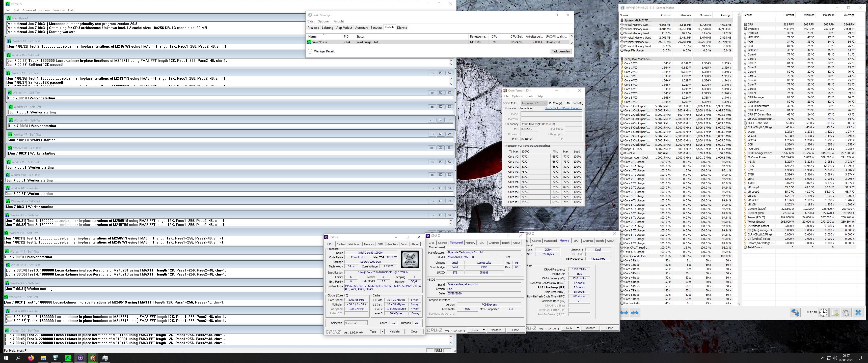Click Prime95 green taskbar icon

point(68,358)
